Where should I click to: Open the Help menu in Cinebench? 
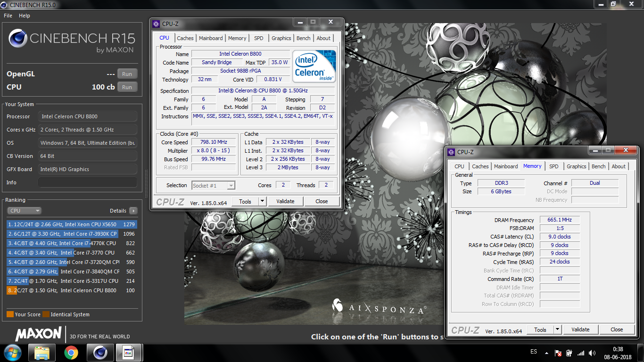(25, 16)
